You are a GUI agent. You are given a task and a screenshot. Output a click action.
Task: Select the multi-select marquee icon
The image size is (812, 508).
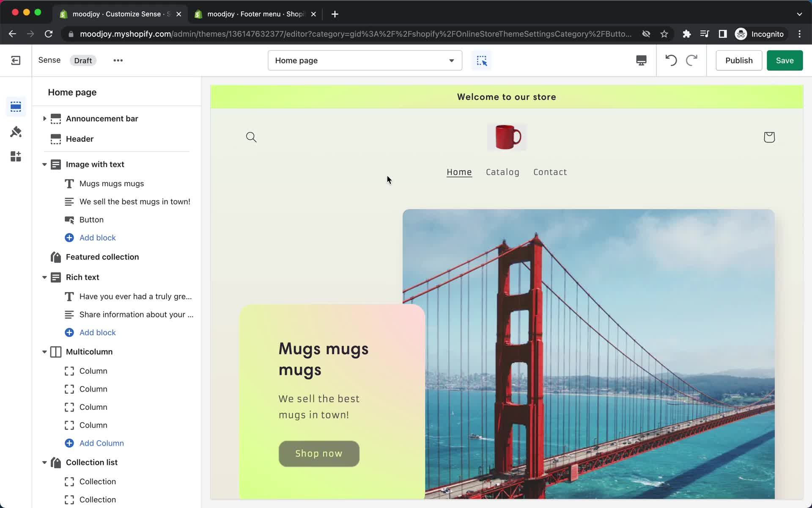point(482,60)
